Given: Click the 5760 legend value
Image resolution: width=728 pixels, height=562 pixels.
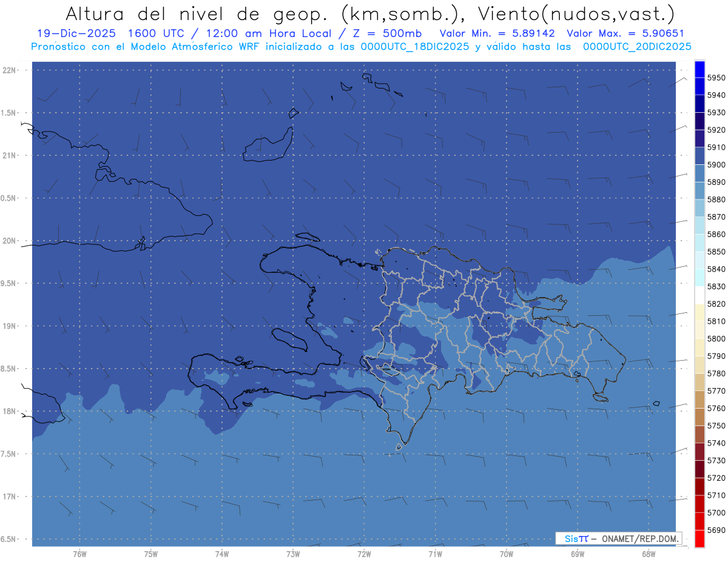Looking at the screenshot, I should tap(716, 408).
